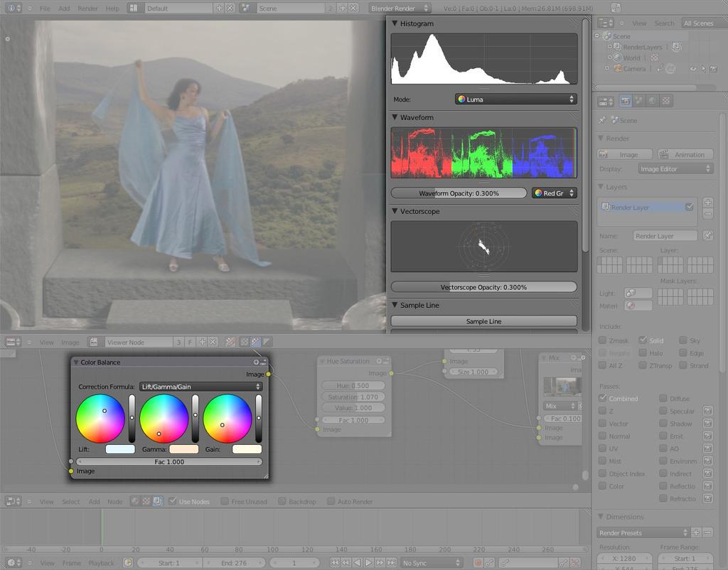Screen dimensions: 728x570
Task: Select RenderLayers in outliner
Action: point(643,47)
